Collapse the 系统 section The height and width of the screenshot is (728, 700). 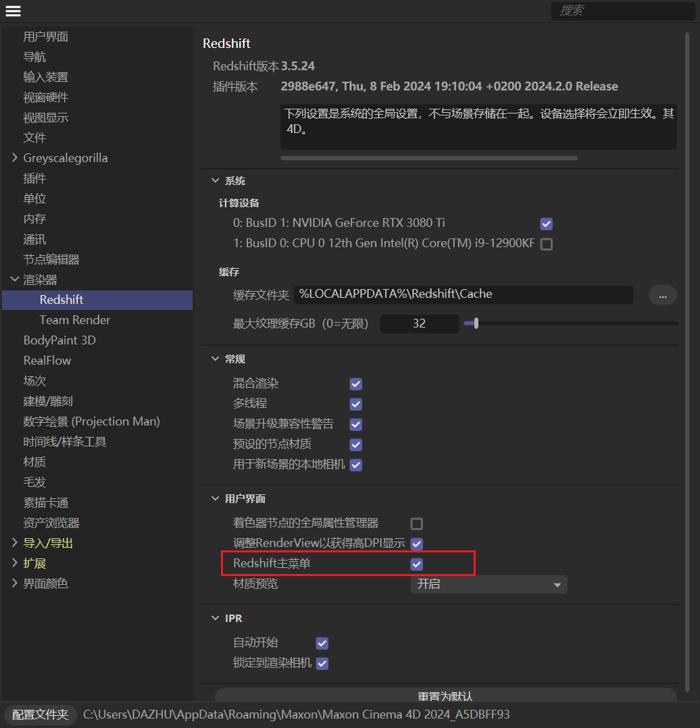point(215,180)
